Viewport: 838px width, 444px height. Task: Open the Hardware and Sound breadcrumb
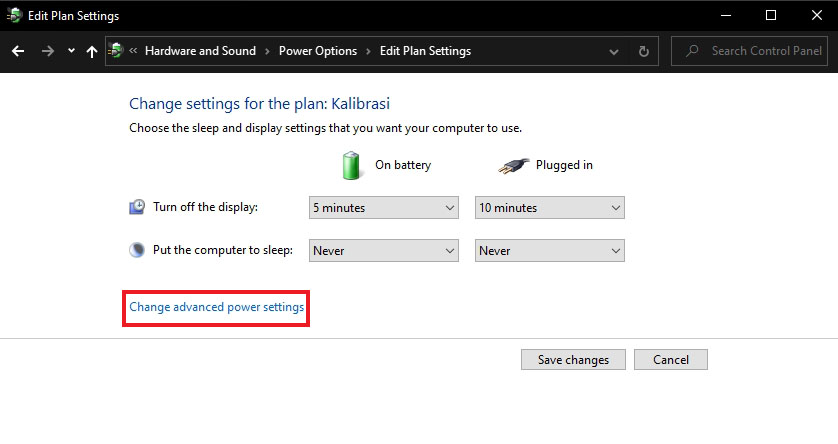[200, 51]
